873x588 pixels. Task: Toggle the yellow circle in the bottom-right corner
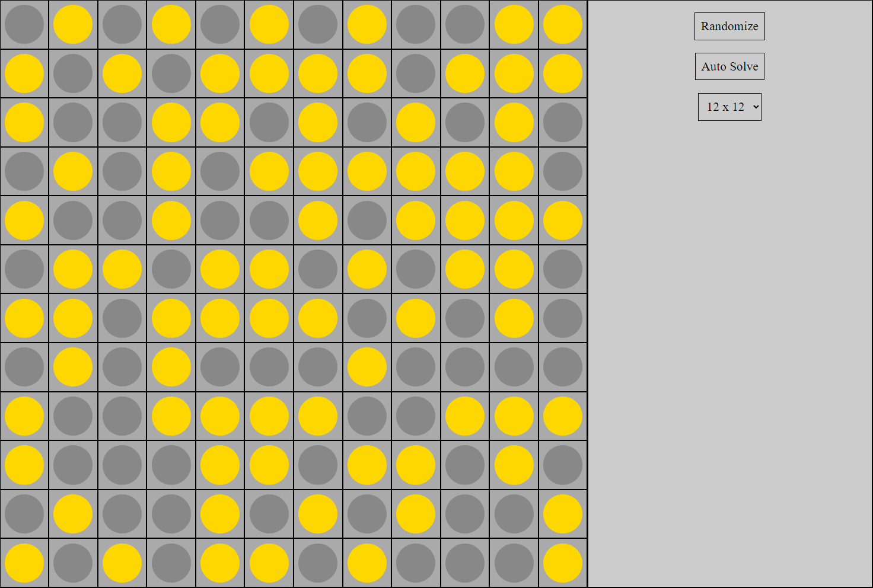click(562, 563)
